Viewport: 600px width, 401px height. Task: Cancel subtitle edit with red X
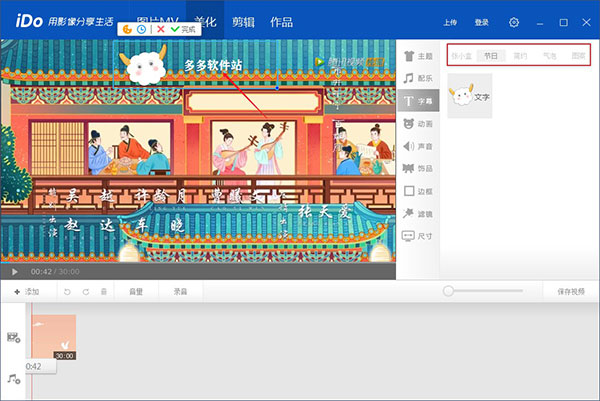161,29
